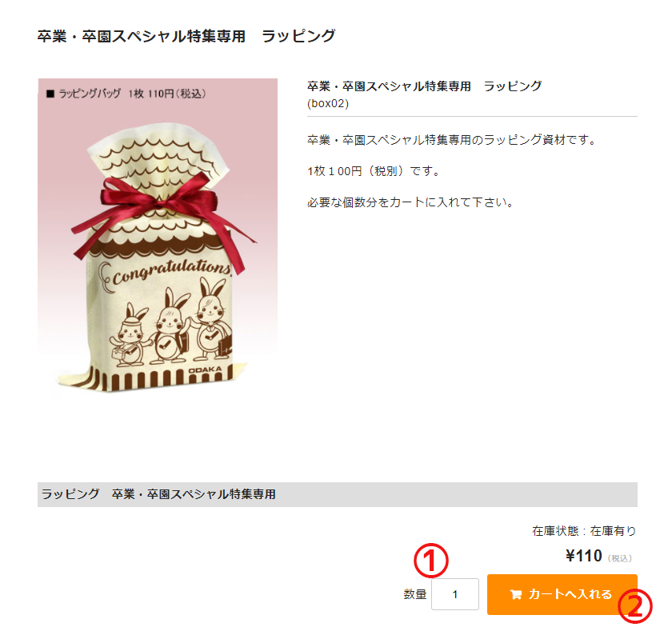
Task: Click the page title 卒業・卒園スペシャル特集専用 ラッピング
Action: 186,36
